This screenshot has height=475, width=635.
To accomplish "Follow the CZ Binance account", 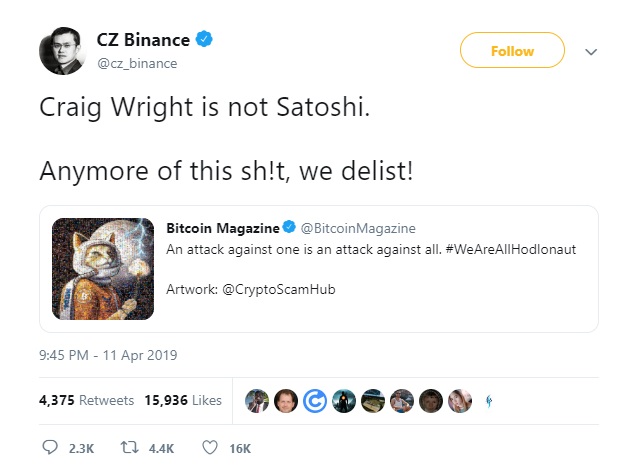I will [x=512, y=50].
